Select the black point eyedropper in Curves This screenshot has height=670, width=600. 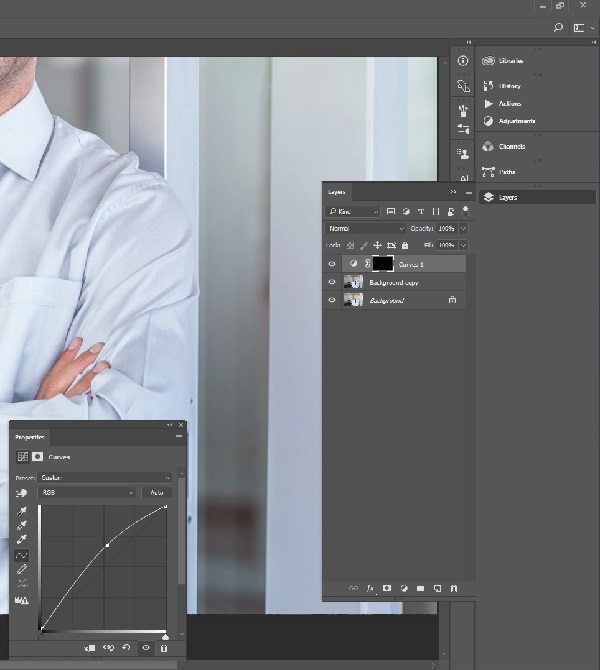[x=22, y=511]
